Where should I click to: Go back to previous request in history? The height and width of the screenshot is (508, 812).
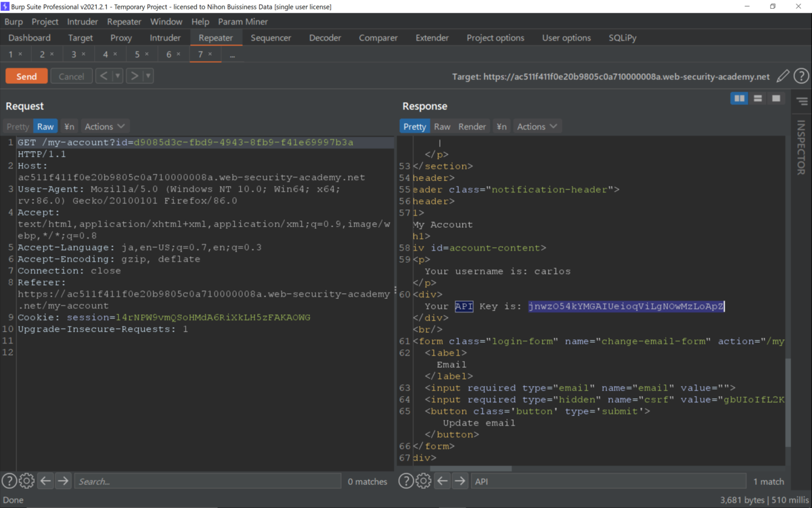[104, 76]
